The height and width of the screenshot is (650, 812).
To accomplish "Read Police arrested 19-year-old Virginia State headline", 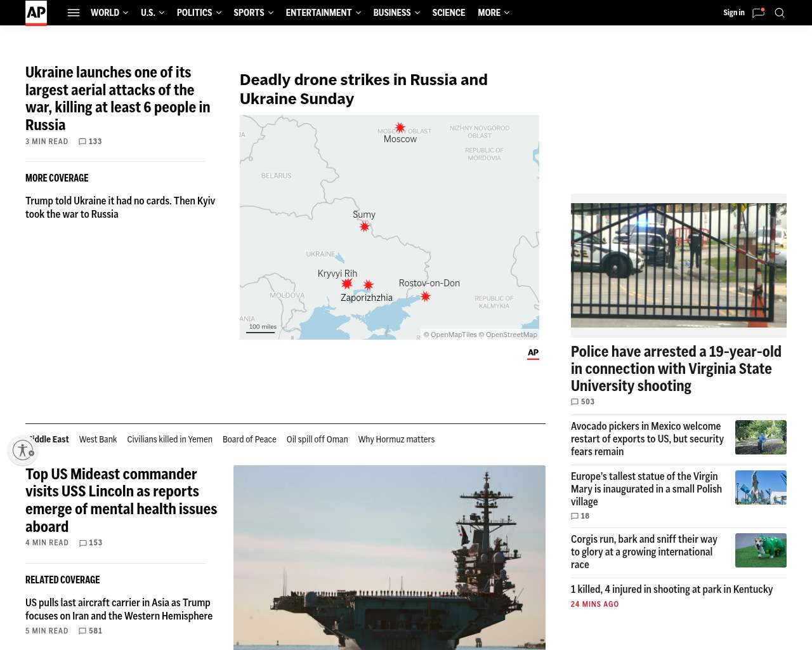I will point(676,369).
